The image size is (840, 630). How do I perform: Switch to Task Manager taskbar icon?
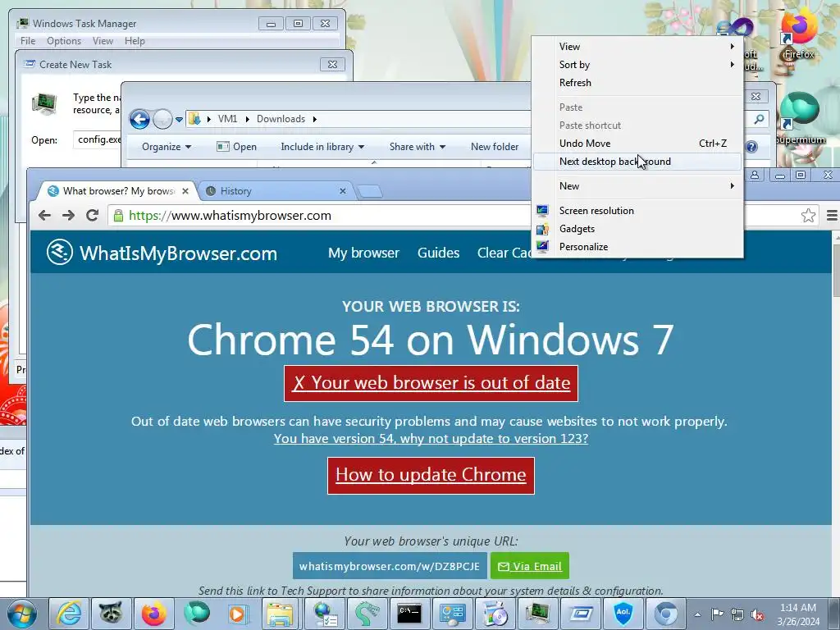(537, 614)
